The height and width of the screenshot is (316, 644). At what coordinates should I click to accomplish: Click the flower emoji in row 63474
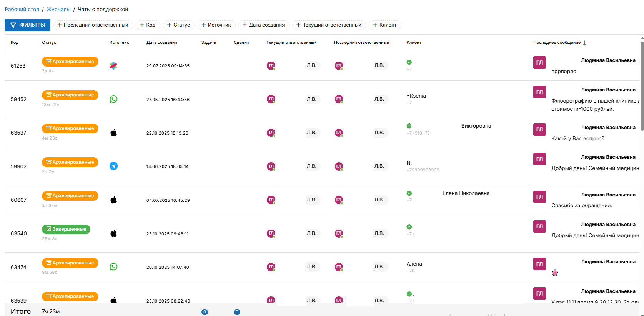[x=555, y=273]
